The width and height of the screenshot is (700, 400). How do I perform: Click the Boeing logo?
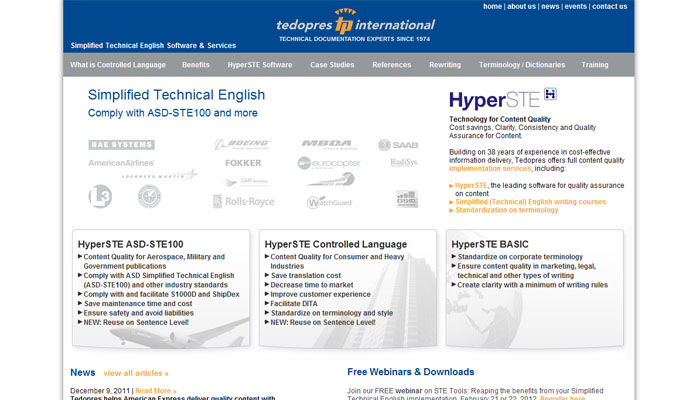tap(242, 144)
